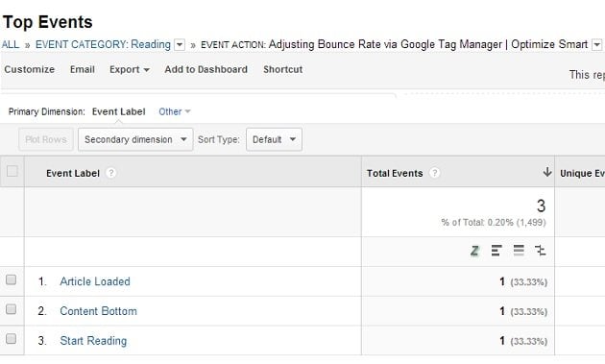Open the Event Category Reading dropdown arrow
Screen dimensions: 605x364
tap(180, 45)
